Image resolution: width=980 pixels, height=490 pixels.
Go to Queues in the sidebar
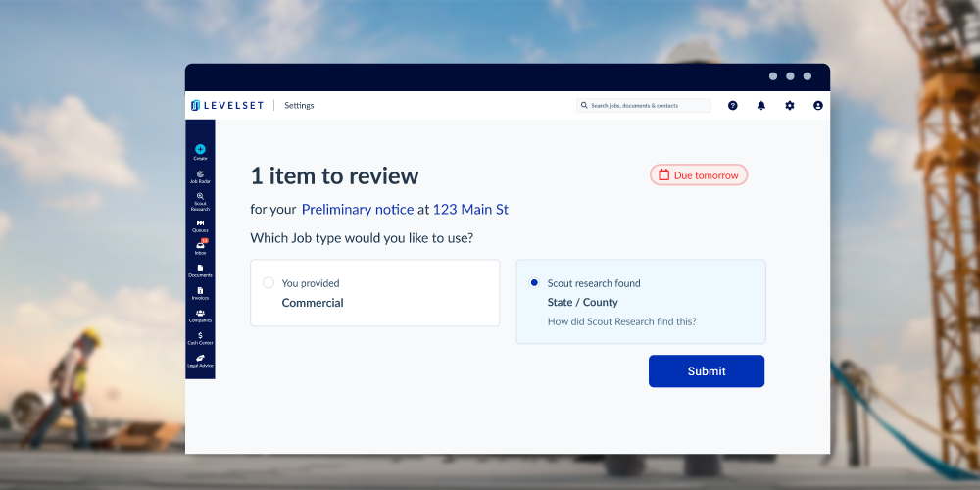[x=200, y=224]
